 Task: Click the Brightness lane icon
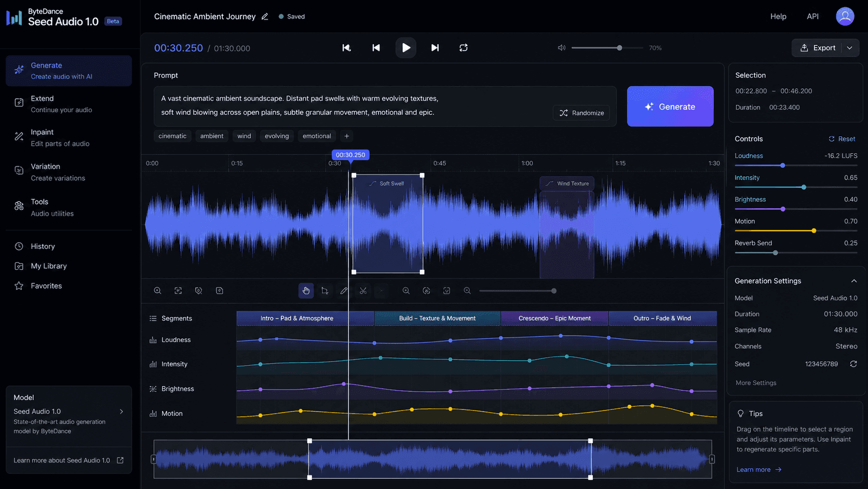153,389
